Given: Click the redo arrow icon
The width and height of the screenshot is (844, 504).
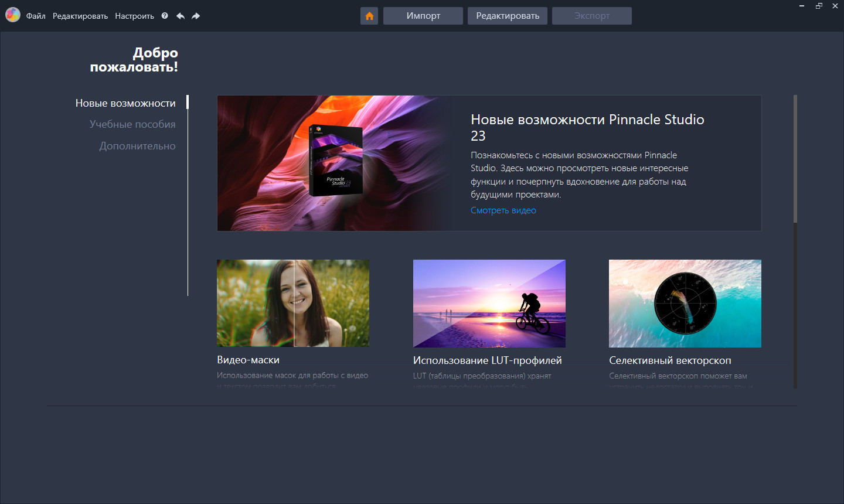Looking at the screenshot, I should (196, 16).
